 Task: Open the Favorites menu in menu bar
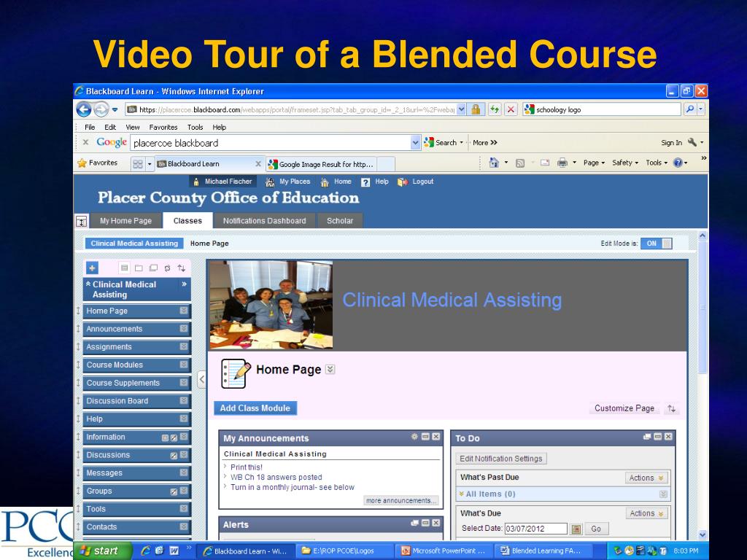pyautogui.click(x=163, y=127)
